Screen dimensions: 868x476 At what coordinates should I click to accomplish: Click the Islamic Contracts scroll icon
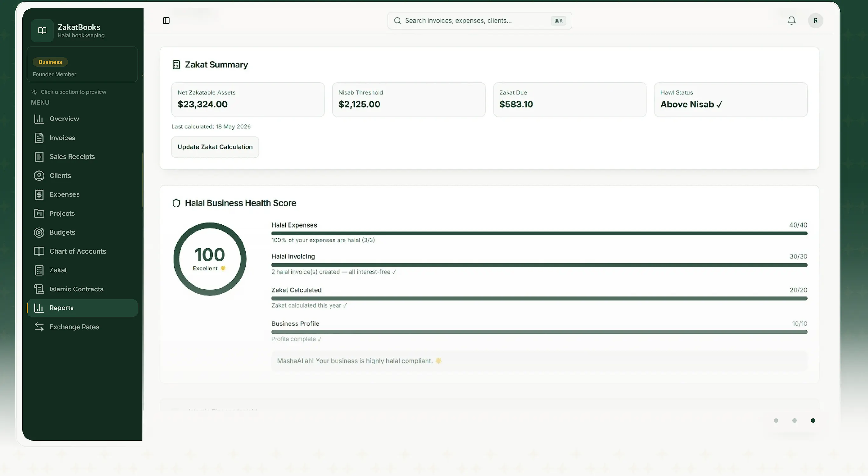tap(39, 289)
